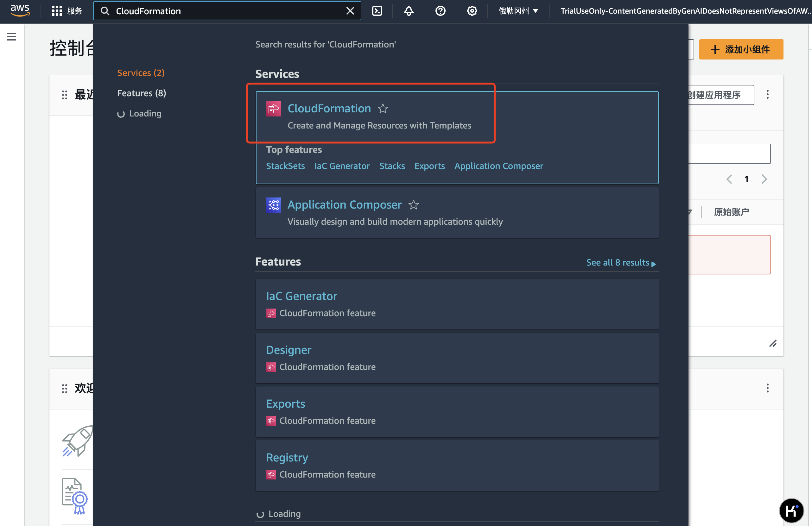Open the StackSets top feature link
The width and height of the screenshot is (812, 526).
[x=285, y=166]
